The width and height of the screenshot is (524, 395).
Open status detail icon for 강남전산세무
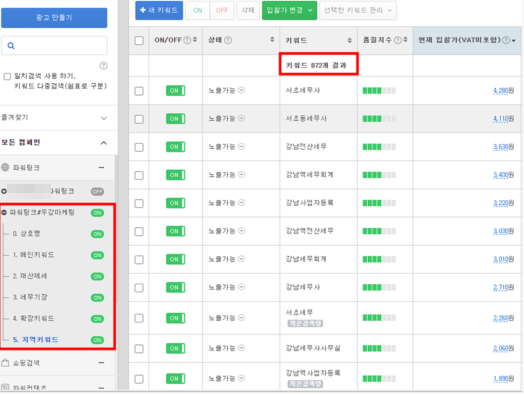[x=242, y=146]
